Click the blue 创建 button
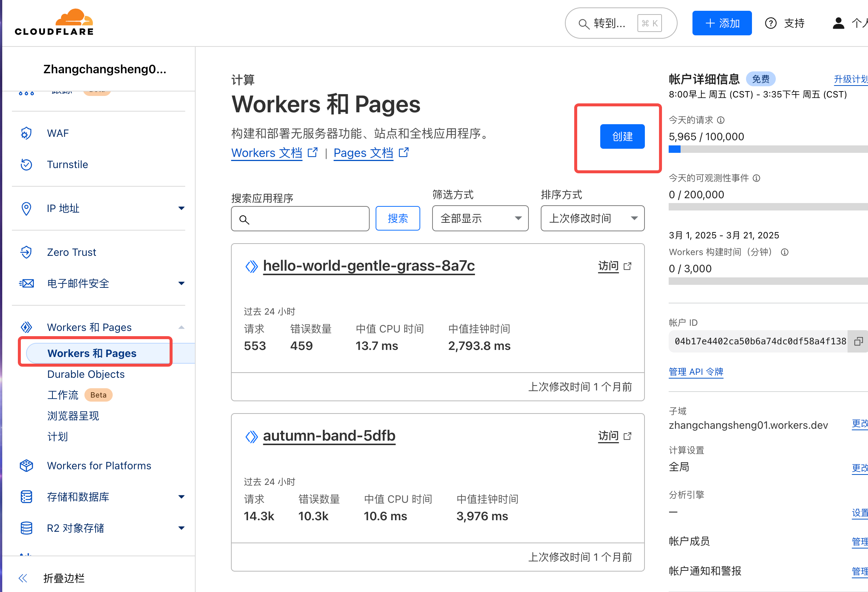Screen dimensions: 868x592 coord(622,137)
